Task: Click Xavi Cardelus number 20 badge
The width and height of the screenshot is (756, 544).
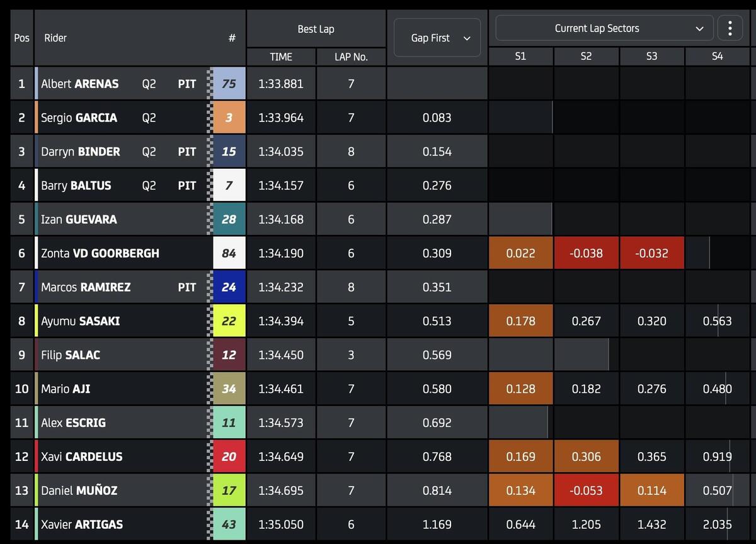Action: pyautogui.click(x=229, y=456)
